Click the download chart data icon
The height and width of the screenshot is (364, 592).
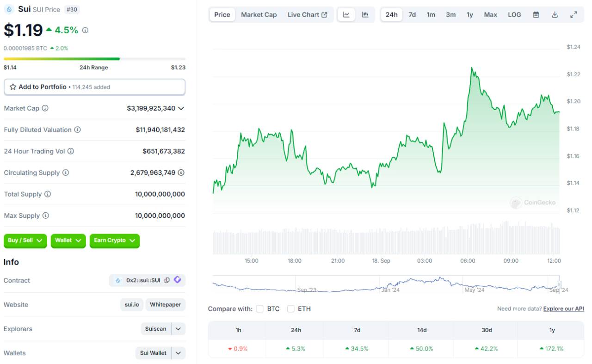(555, 15)
